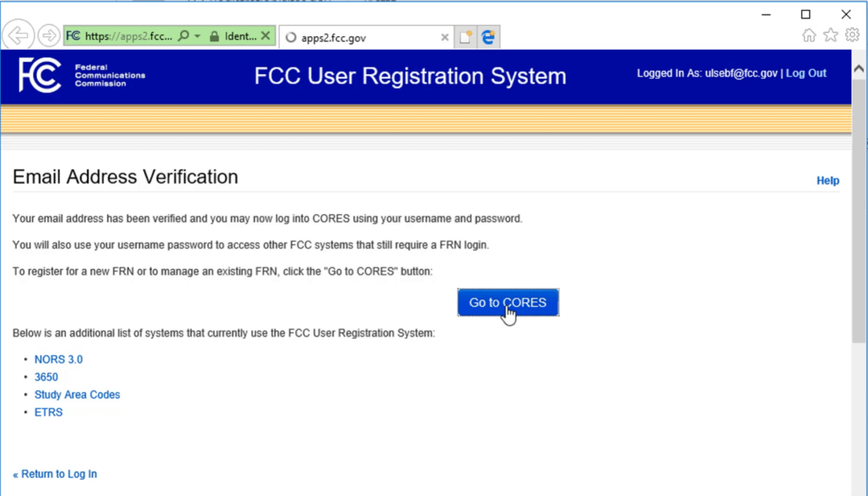The width and height of the screenshot is (868, 496).
Task: Click the FCC logo in the header
Action: click(x=40, y=75)
